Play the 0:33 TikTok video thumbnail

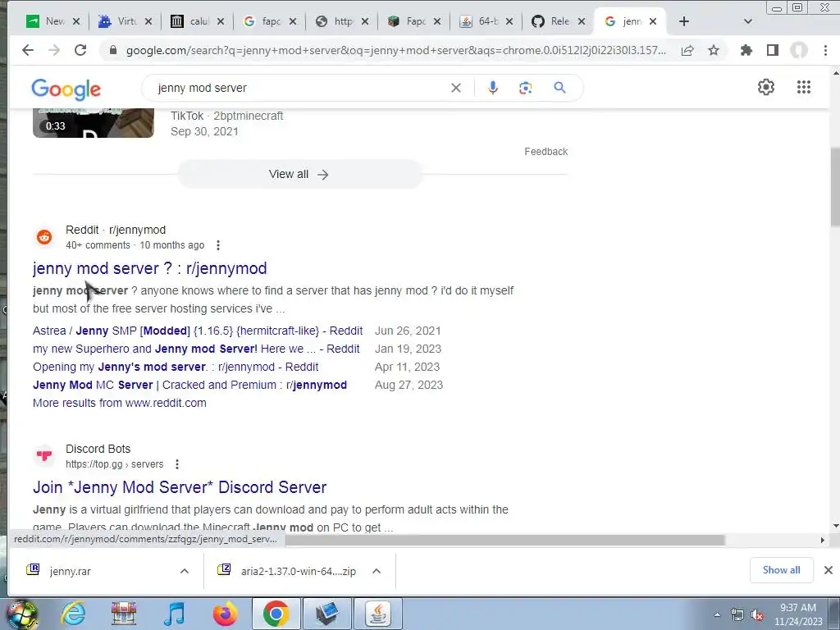pos(94,123)
